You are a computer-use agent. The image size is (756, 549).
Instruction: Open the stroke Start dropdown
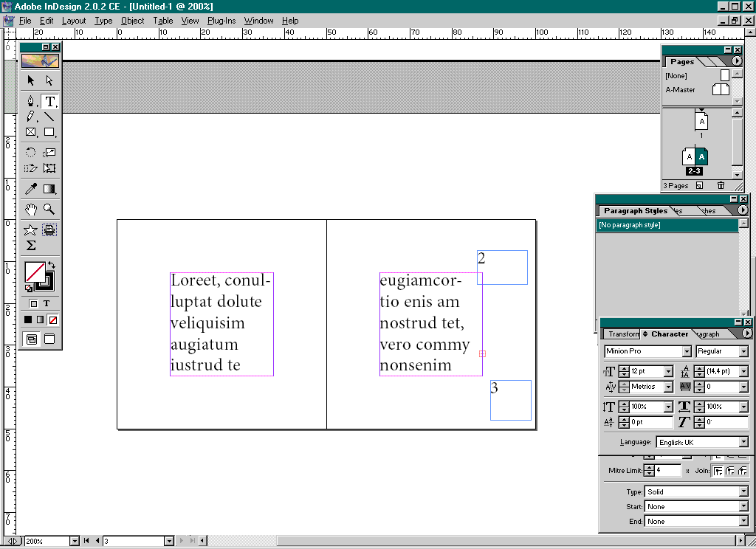[x=743, y=507]
